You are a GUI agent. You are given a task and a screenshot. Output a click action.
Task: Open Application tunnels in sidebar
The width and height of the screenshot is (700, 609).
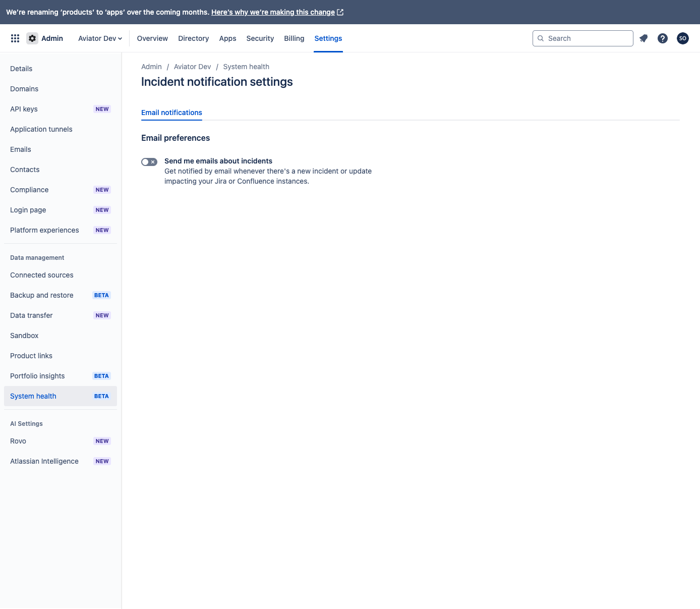(61, 129)
